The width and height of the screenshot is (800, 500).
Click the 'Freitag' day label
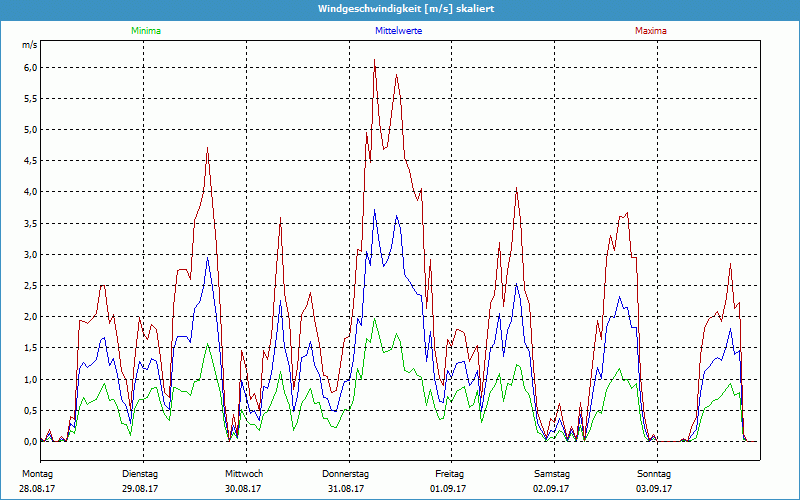449,474
